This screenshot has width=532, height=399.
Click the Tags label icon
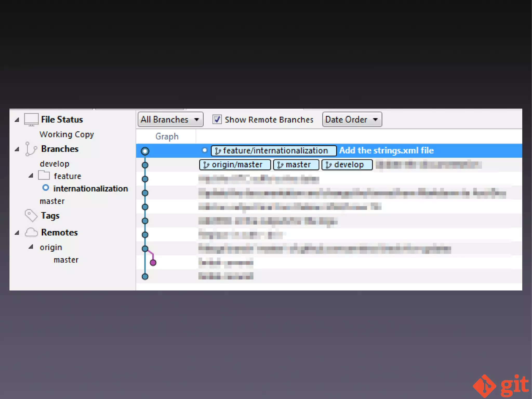click(31, 215)
